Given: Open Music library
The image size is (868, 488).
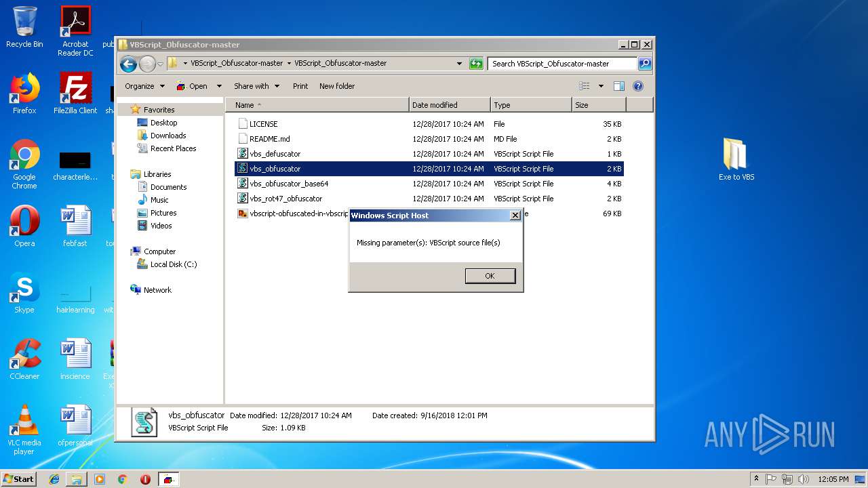Looking at the screenshot, I should tap(159, 200).
